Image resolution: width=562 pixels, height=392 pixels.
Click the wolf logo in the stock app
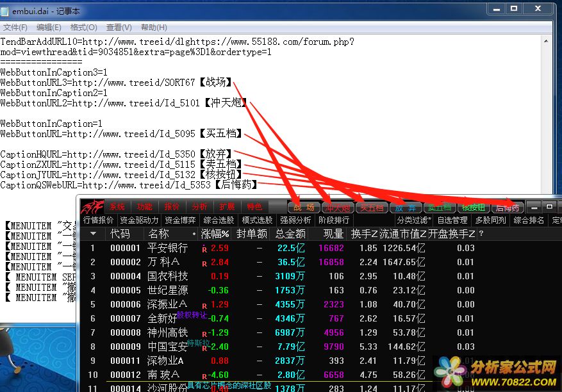(92, 206)
